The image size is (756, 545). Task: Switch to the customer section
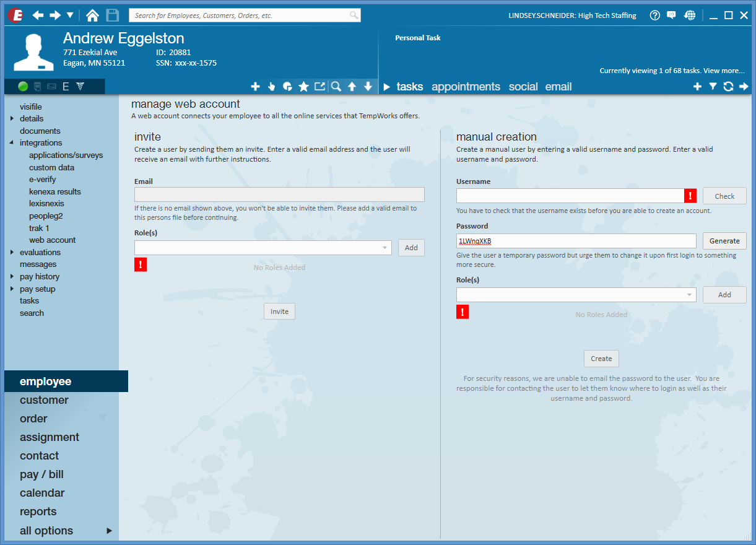coord(44,400)
